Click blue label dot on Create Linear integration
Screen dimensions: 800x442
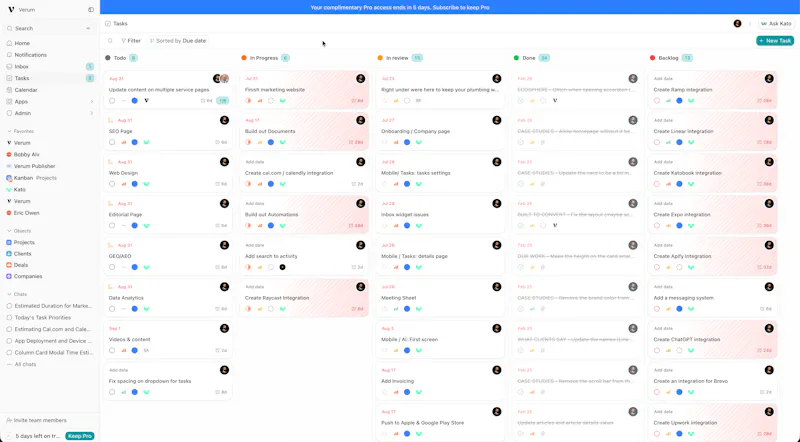(x=679, y=142)
